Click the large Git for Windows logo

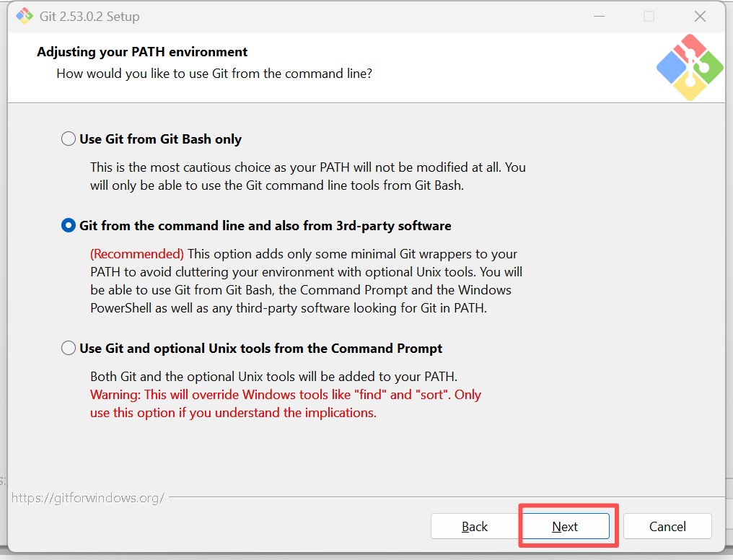[x=690, y=67]
